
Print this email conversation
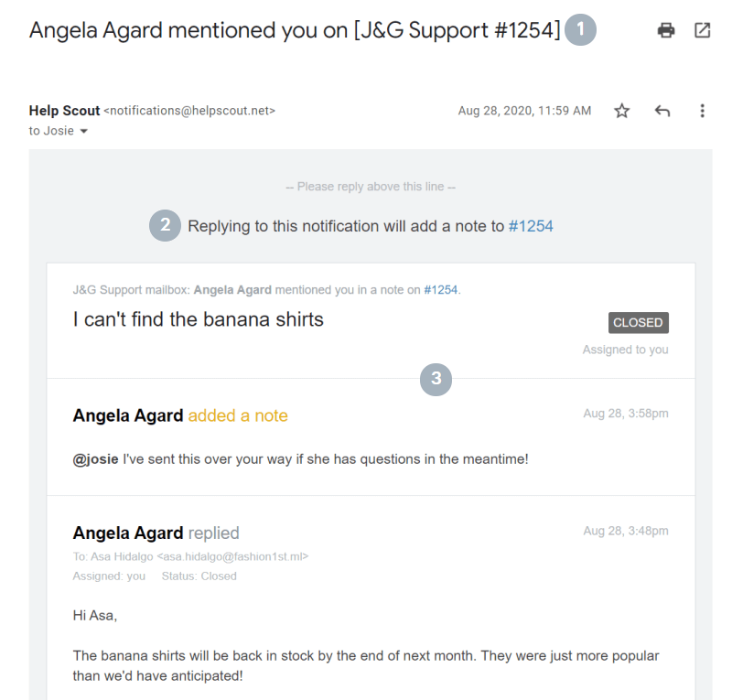point(666,30)
